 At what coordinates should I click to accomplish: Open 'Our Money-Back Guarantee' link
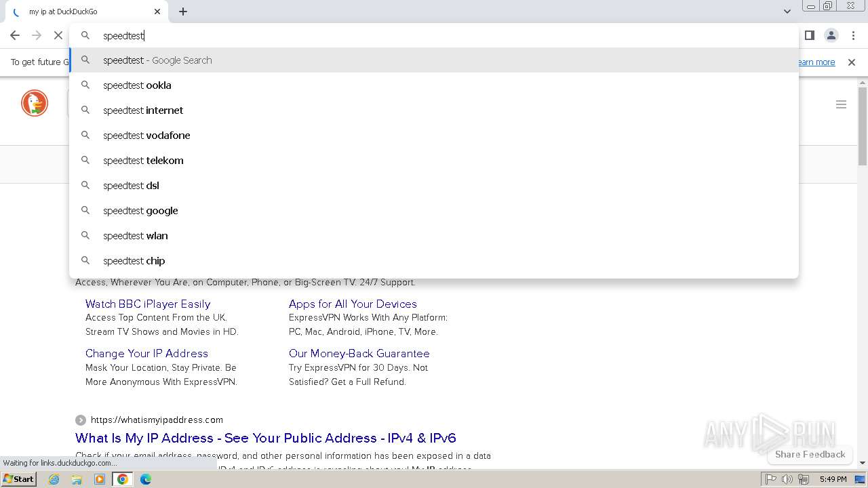[x=359, y=353]
